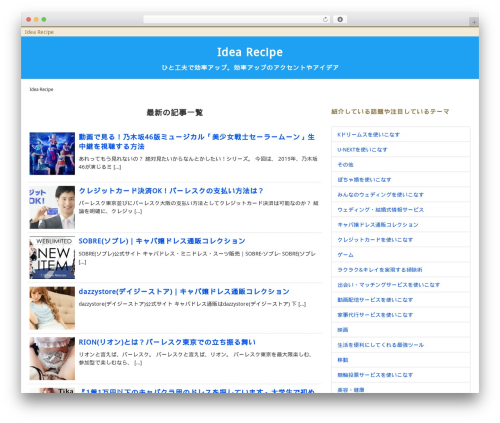Viewport: 500px width, 423px height.
Task: Open category クレジットカードを使いこなす
Action: click(x=375, y=240)
